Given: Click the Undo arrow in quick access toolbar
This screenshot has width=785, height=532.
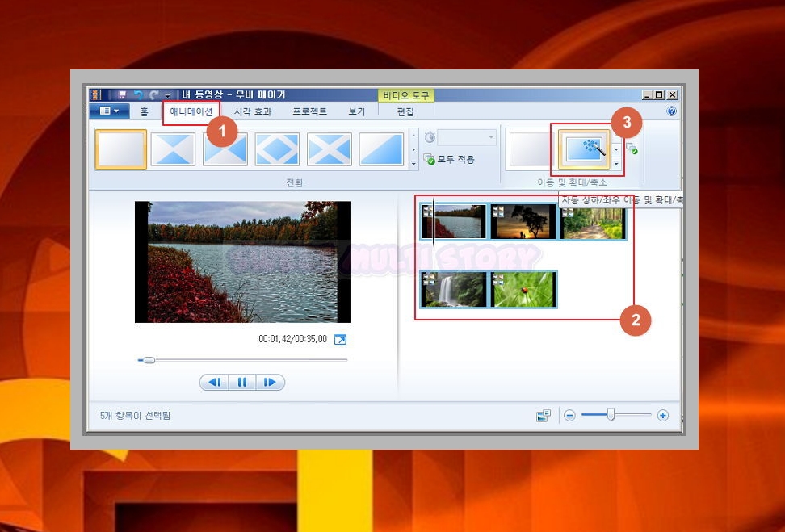Looking at the screenshot, I should 138,94.
